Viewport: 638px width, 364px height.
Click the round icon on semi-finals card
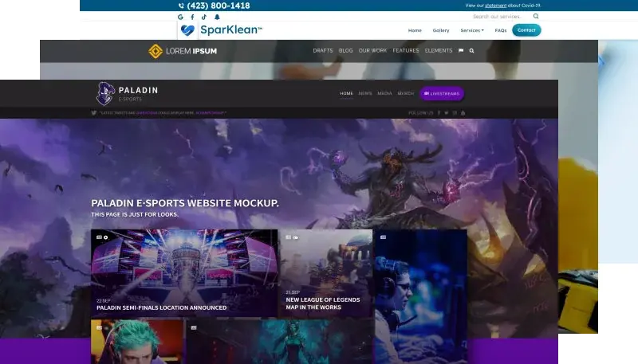tap(106, 237)
